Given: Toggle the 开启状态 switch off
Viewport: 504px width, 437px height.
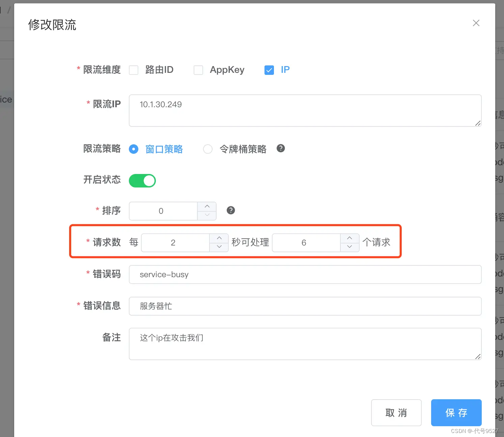Looking at the screenshot, I should [142, 181].
